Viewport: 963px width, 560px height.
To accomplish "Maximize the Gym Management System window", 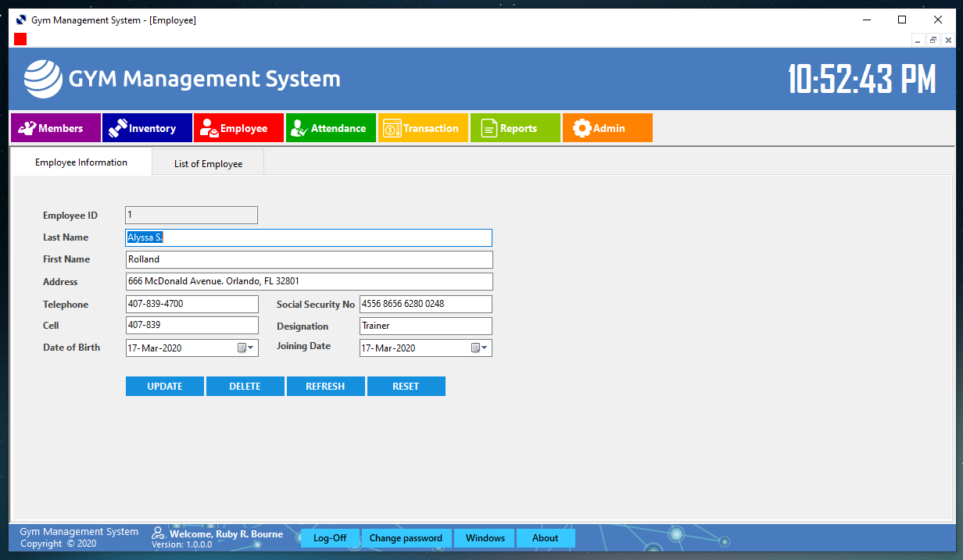I will (902, 20).
